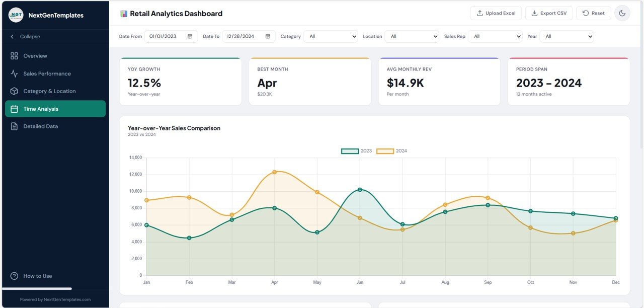644x308 pixels.
Task: Expand the Location filter dropdown
Action: (413, 36)
